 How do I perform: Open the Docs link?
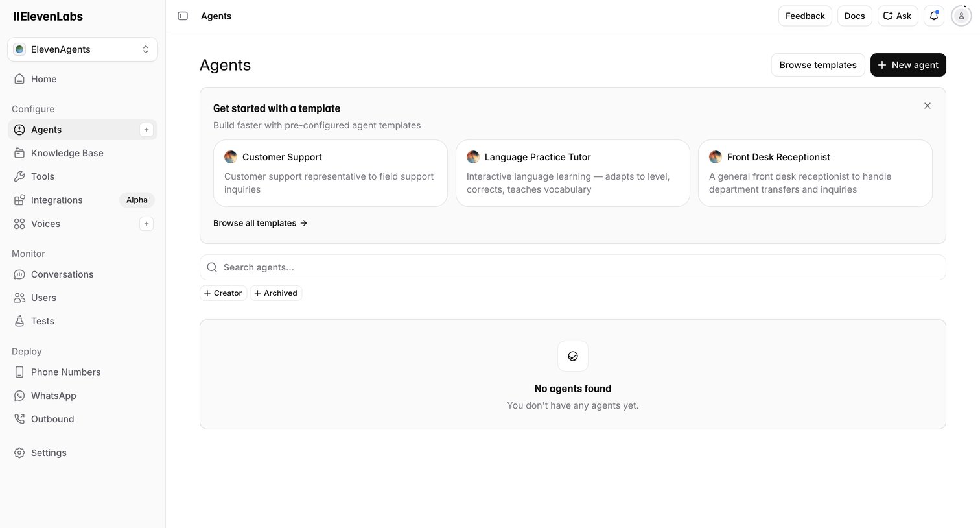click(x=854, y=16)
